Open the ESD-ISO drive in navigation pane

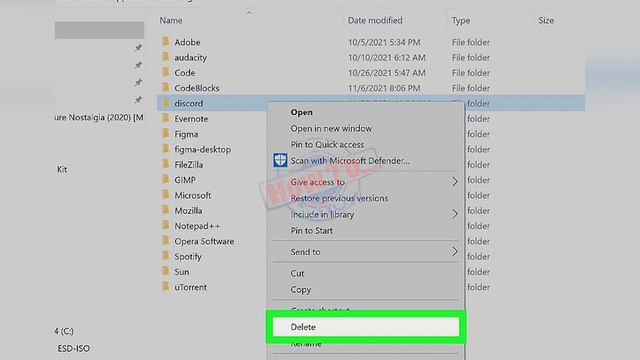[73, 349]
